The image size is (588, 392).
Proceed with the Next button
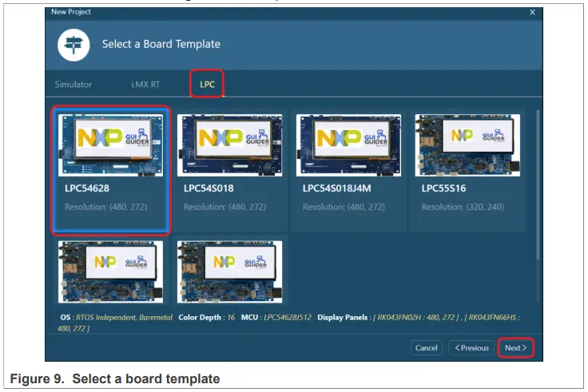pyautogui.click(x=515, y=348)
